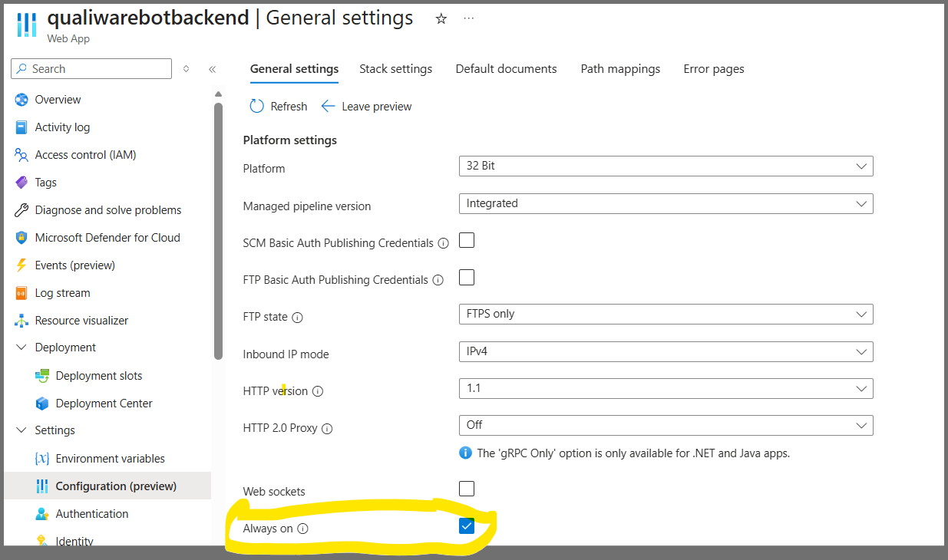The width and height of the screenshot is (948, 560).
Task: Click info icon next to FTP state
Action: click(x=298, y=317)
